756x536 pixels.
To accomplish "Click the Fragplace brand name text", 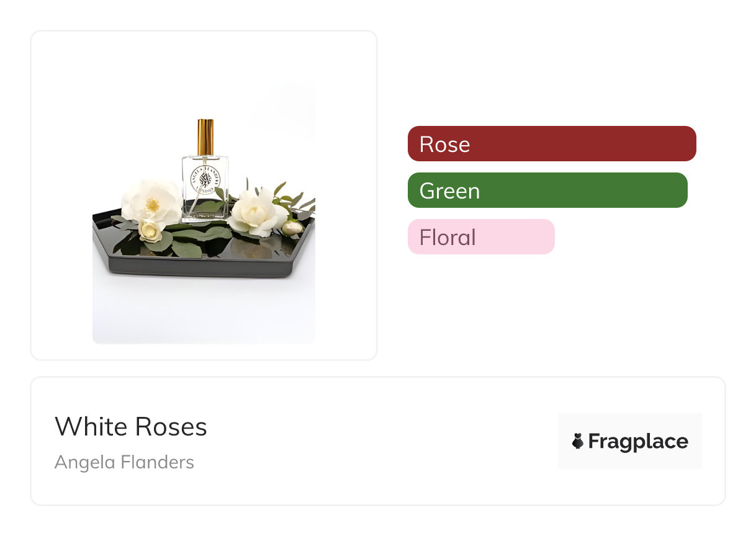I will [638, 441].
